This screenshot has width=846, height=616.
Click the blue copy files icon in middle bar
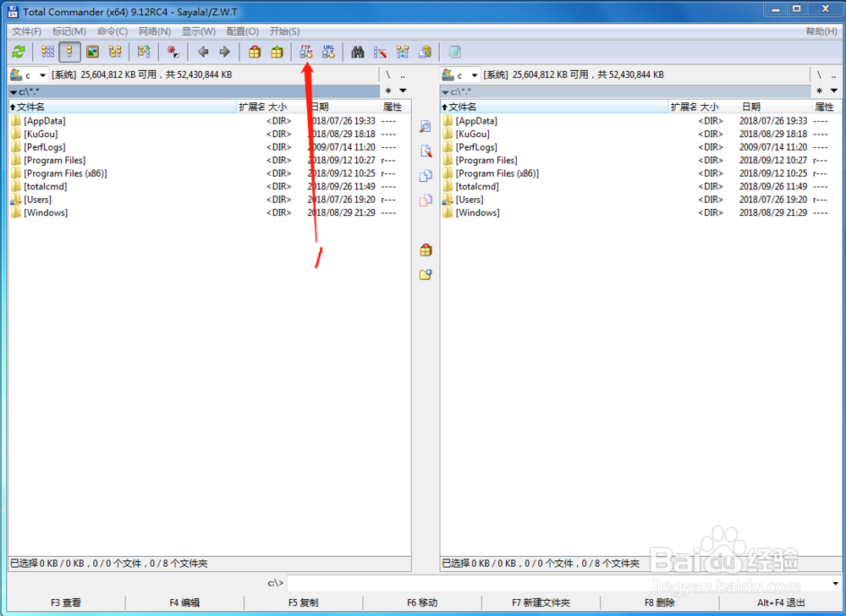426,176
